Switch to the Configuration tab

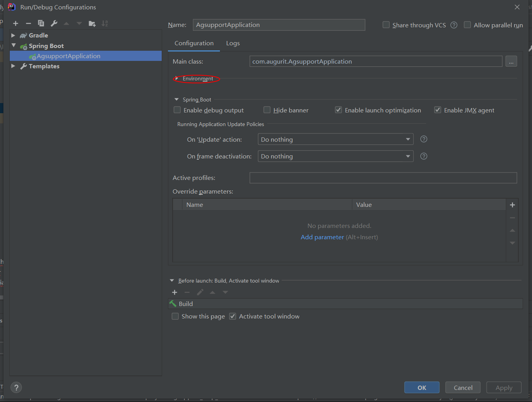(194, 43)
